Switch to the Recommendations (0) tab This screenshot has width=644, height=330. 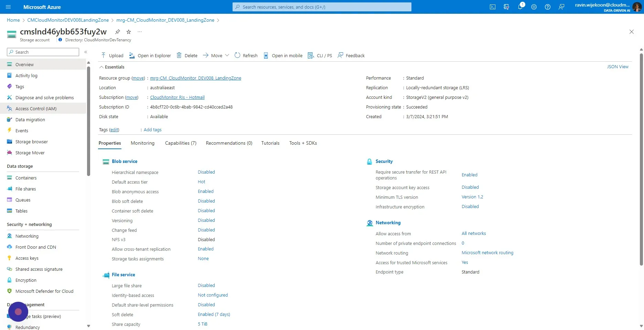(x=229, y=143)
